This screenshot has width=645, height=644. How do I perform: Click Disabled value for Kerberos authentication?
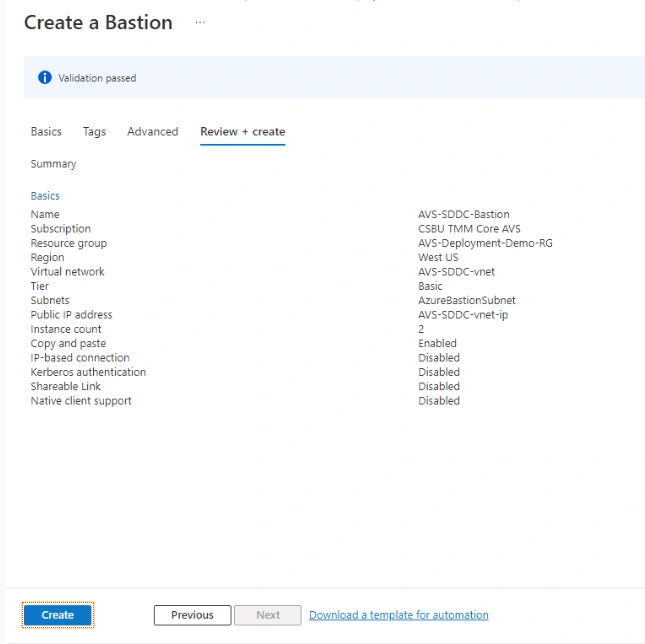tap(439, 372)
